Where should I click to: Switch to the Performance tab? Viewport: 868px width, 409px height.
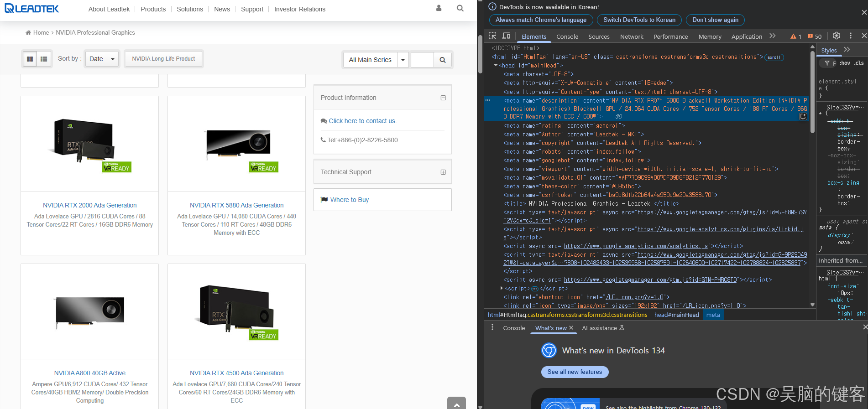(x=670, y=36)
